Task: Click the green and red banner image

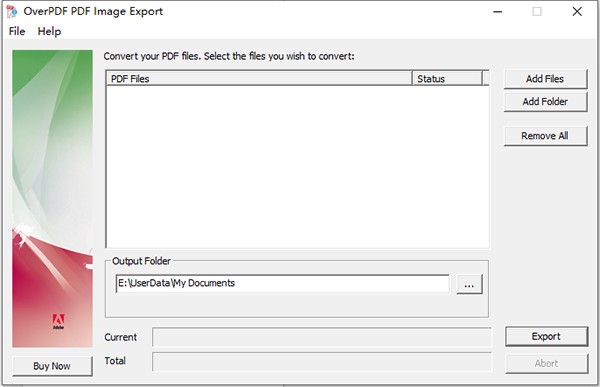Action: pyautogui.click(x=52, y=199)
